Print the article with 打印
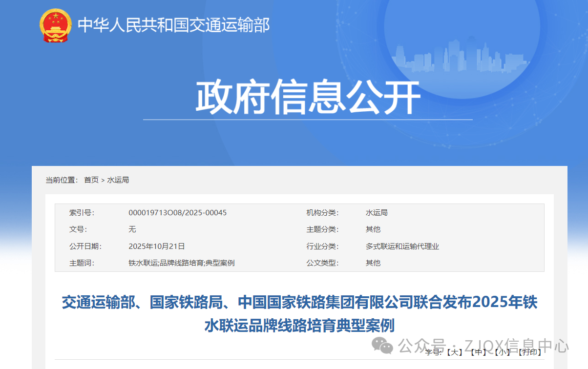Viewport: 588px width, 369px height. 529,352
